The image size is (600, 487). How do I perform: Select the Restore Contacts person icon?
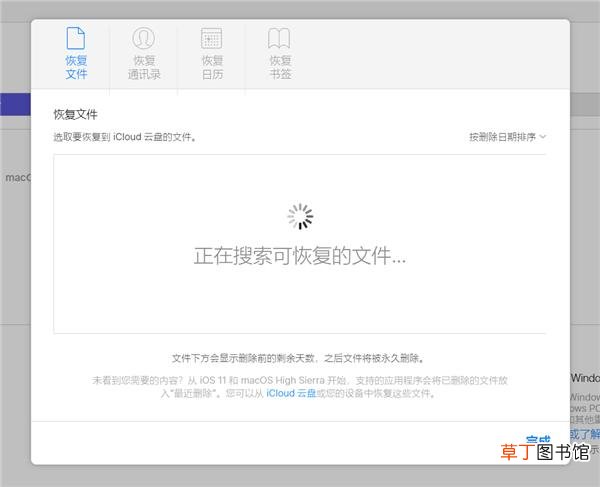pyautogui.click(x=143, y=38)
